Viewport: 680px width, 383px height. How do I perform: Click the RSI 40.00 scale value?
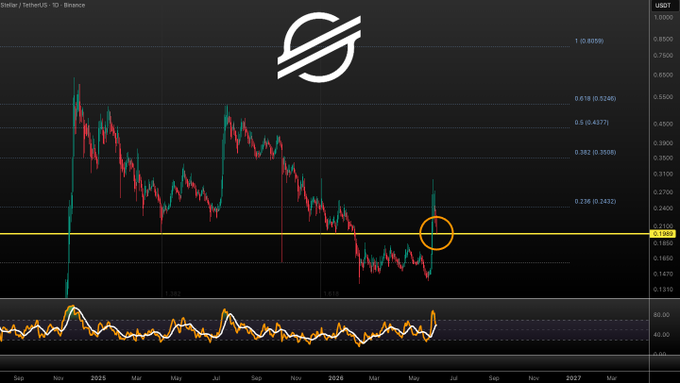pos(661,335)
